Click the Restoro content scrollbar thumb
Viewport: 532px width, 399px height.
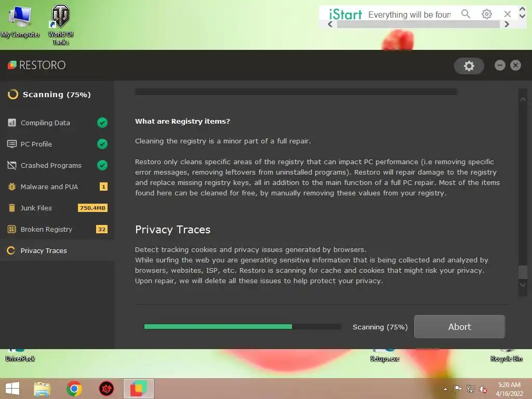tap(523, 272)
